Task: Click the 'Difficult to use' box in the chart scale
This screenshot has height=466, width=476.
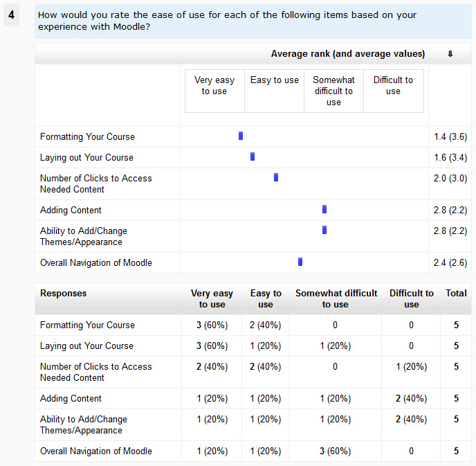Action: 393,86
